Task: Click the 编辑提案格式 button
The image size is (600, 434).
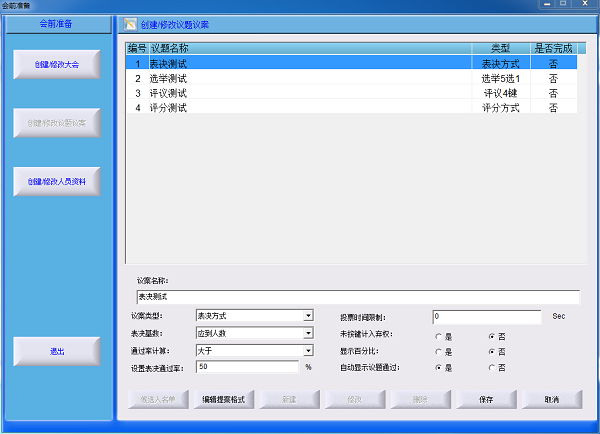Action: (224, 399)
